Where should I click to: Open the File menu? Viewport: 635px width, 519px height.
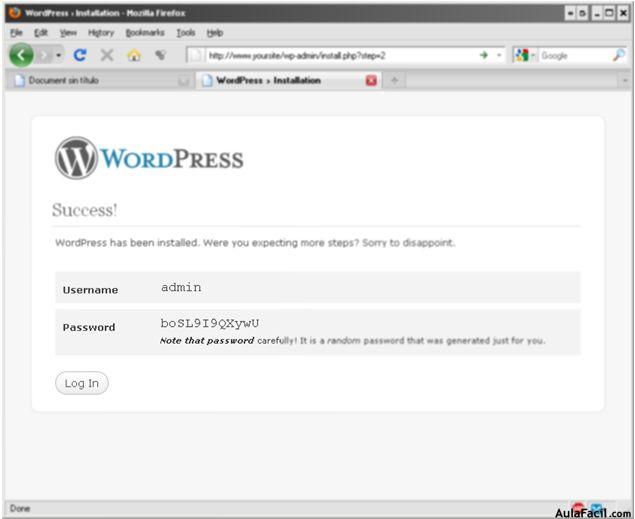[x=16, y=33]
